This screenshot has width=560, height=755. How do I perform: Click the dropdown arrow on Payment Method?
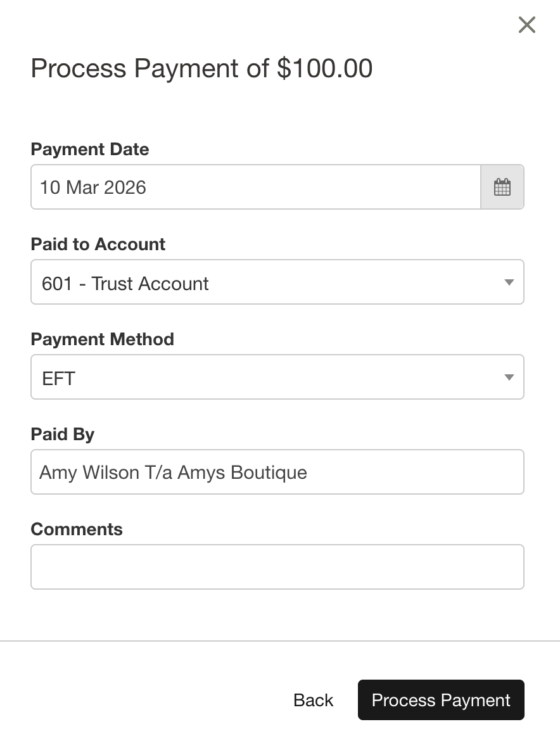pos(509,377)
